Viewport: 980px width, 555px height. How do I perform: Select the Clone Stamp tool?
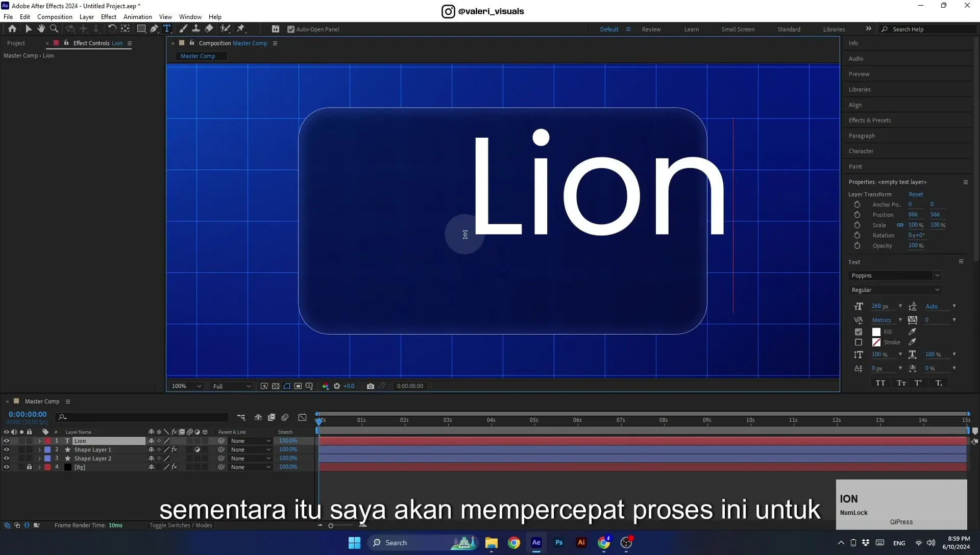point(196,29)
